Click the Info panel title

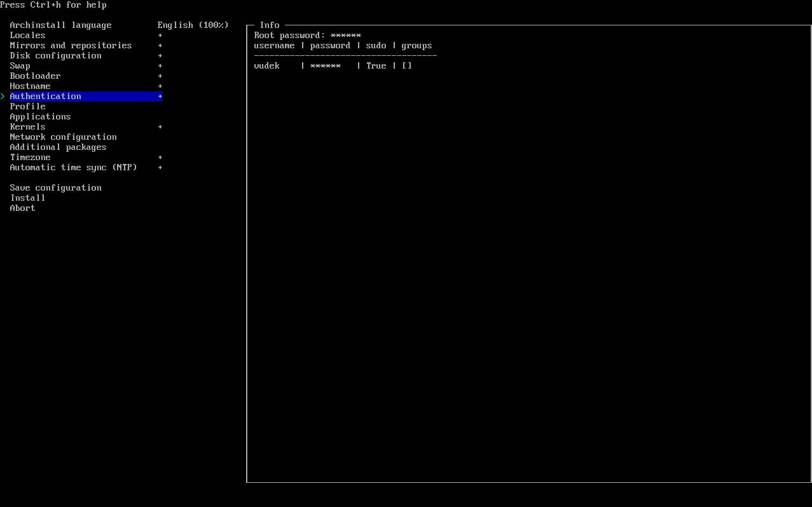pos(270,25)
